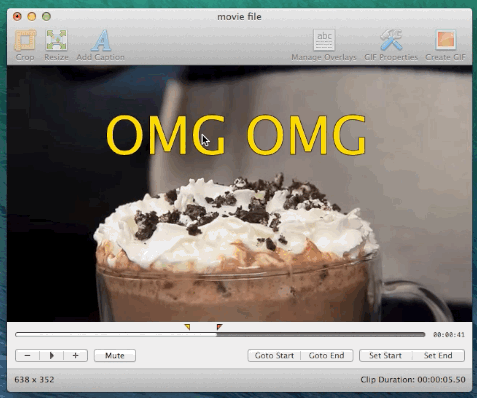
Task: Select the OMG OMG caption overlay
Action: (x=236, y=135)
